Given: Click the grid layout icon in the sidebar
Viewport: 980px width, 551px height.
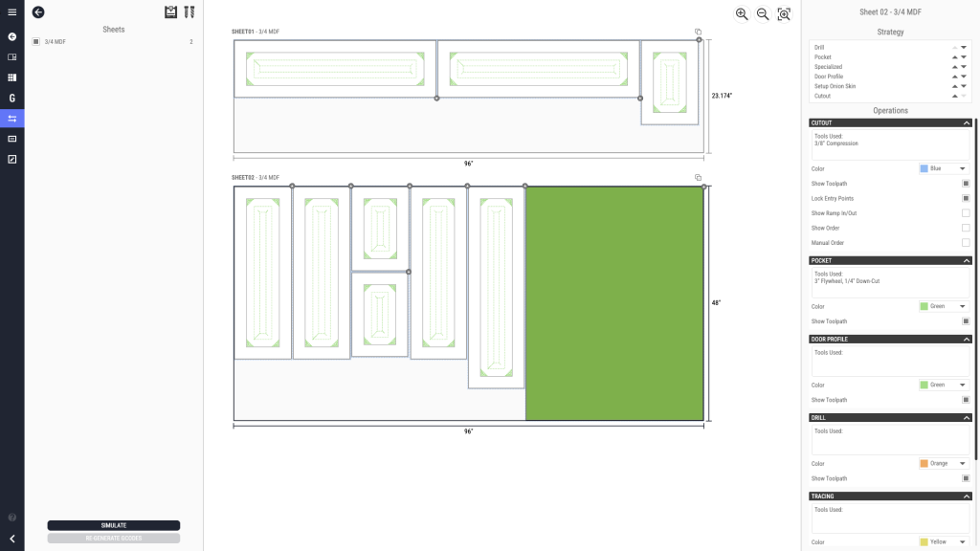Looking at the screenshot, I should point(12,77).
